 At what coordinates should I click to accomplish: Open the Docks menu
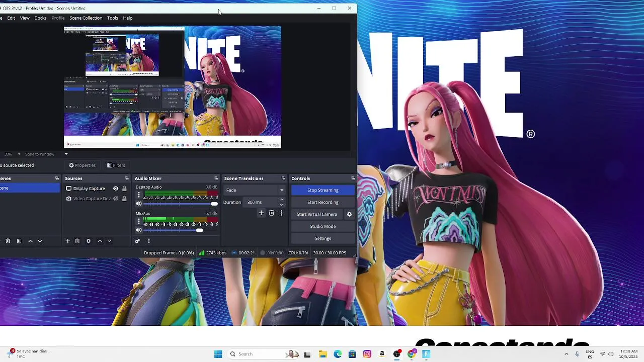click(x=40, y=18)
